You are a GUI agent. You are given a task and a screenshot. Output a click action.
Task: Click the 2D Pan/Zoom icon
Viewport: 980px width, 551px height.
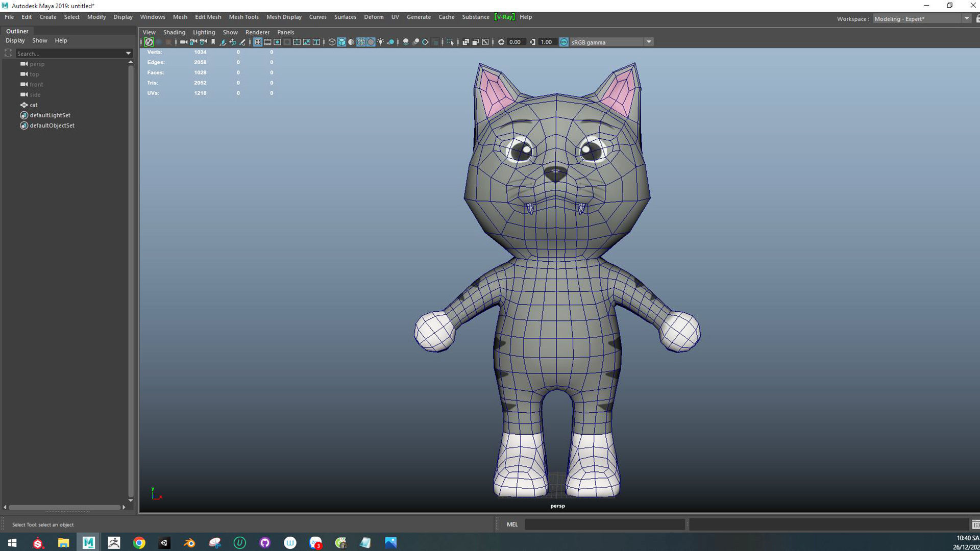tap(233, 42)
